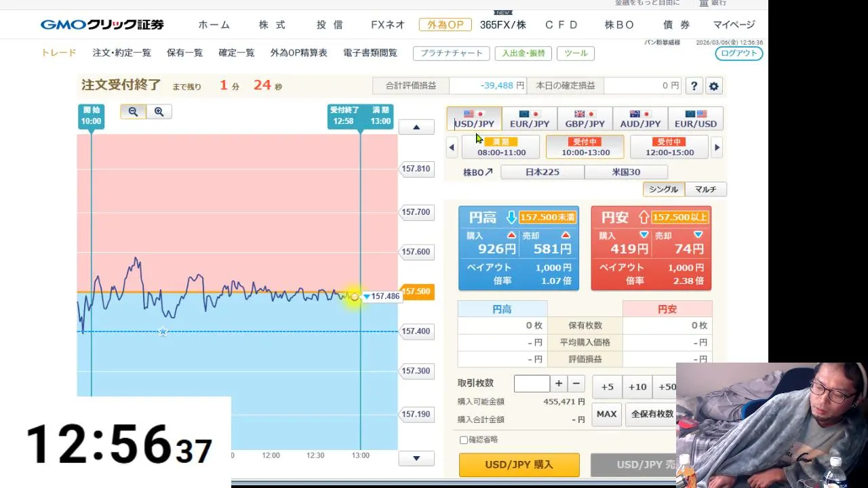The width and height of the screenshot is (868, 488).
Task: Open 電子書類閲覧
Action: pyautogui.click(x=370, y=52)
